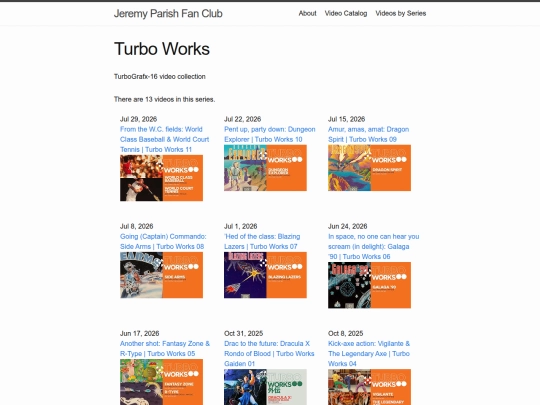Click the World Class Baseball video thumbnail
The image size is (540, 405).
click(x=162, y=178)
